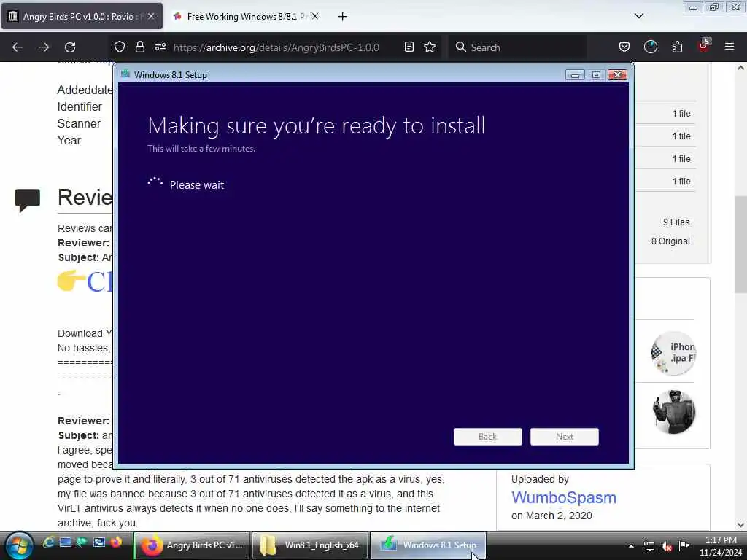Click the scrollbar up arrow
Image resolution: width=747 pixels, height=560 pixels.
740,68
